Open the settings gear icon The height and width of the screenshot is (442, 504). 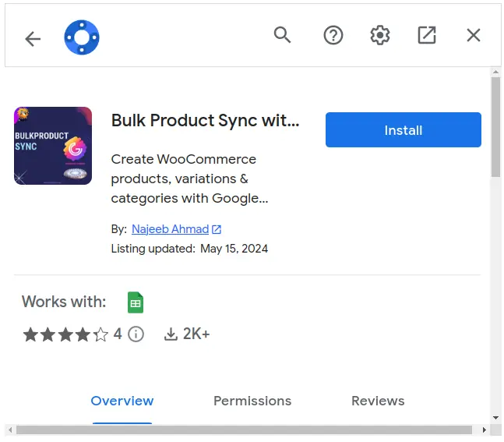tap(380, 35)
